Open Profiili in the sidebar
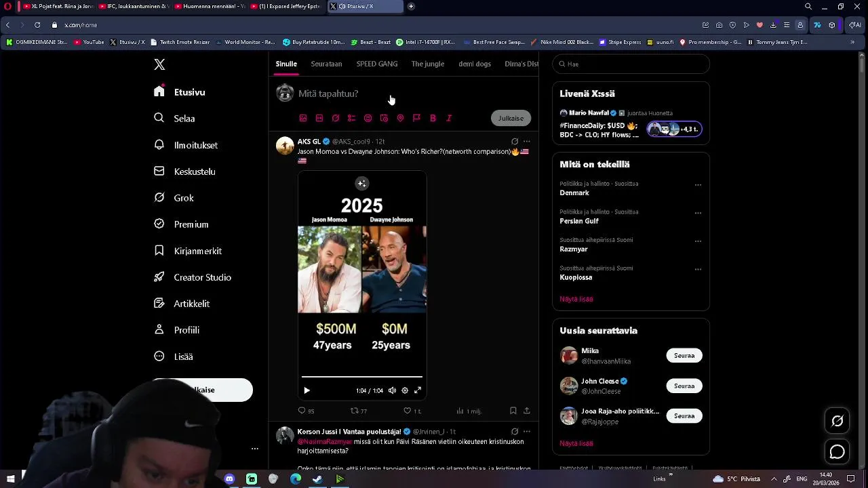The width and height of the screenshot is (868, 488). (x=176, y=330)
